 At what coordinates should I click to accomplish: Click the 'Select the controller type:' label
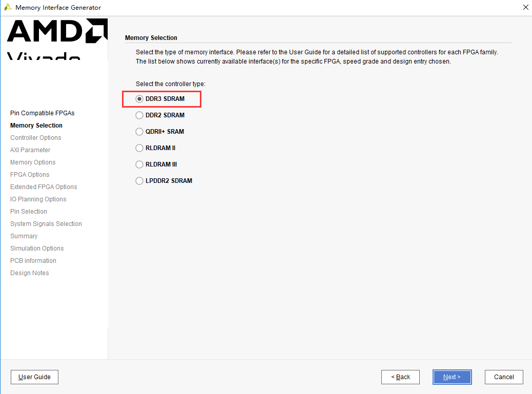click(x=171, y=84)
